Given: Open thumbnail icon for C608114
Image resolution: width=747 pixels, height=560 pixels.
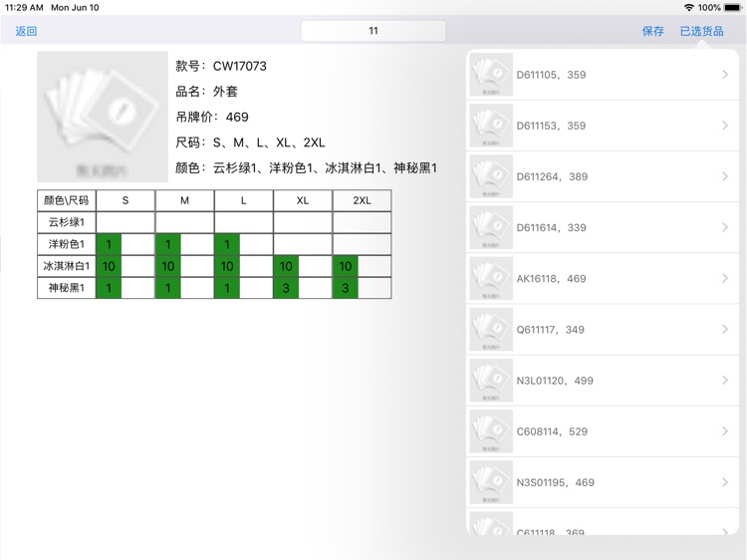Looking at the screenshot, I should pyautogui.click(x=491, y=431).
